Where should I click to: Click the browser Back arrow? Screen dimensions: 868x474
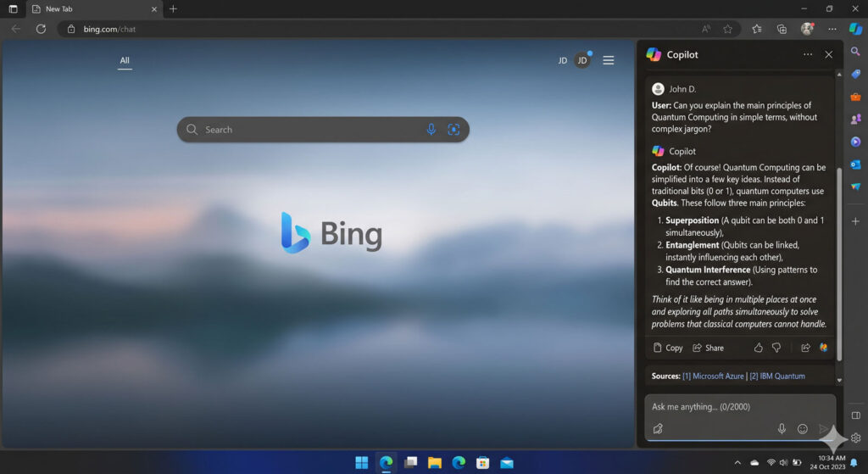(x=16, y=29)
